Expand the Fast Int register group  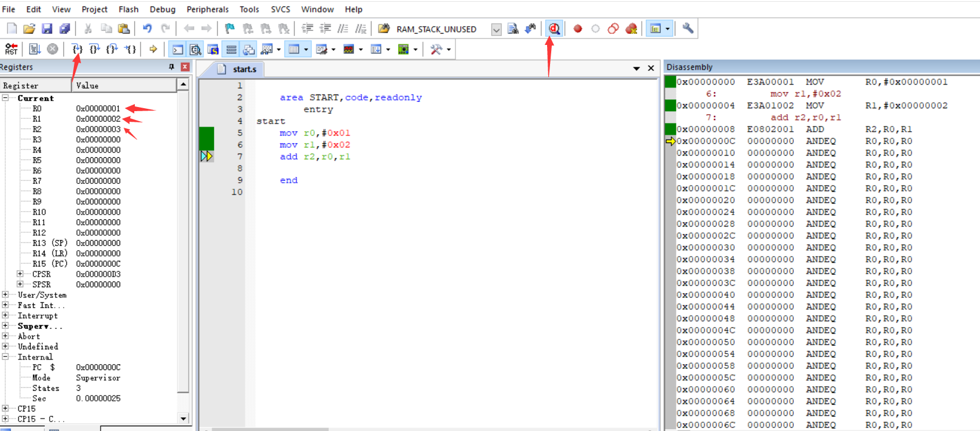coord(5,305)
